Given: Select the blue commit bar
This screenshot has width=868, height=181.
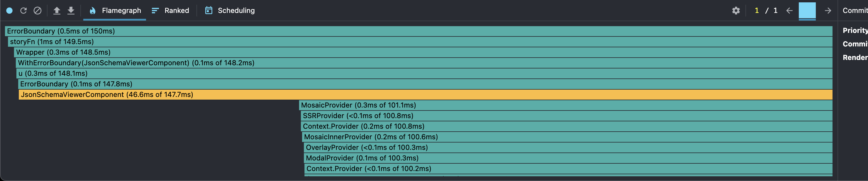Looking at the screenshot, I should [807, 11].
